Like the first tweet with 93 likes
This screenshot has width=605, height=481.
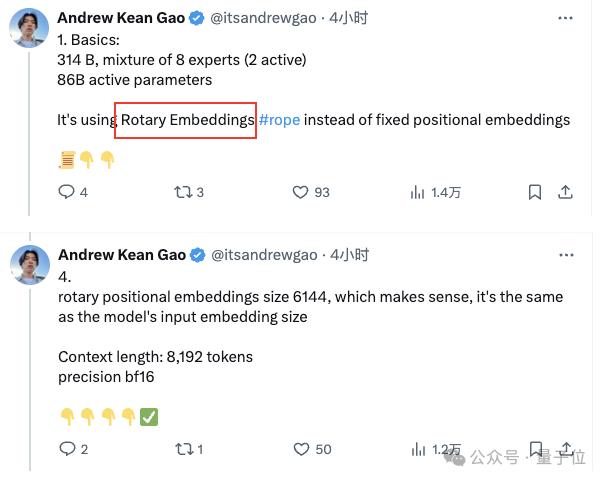pyautogui.click(x=300, y=192)
